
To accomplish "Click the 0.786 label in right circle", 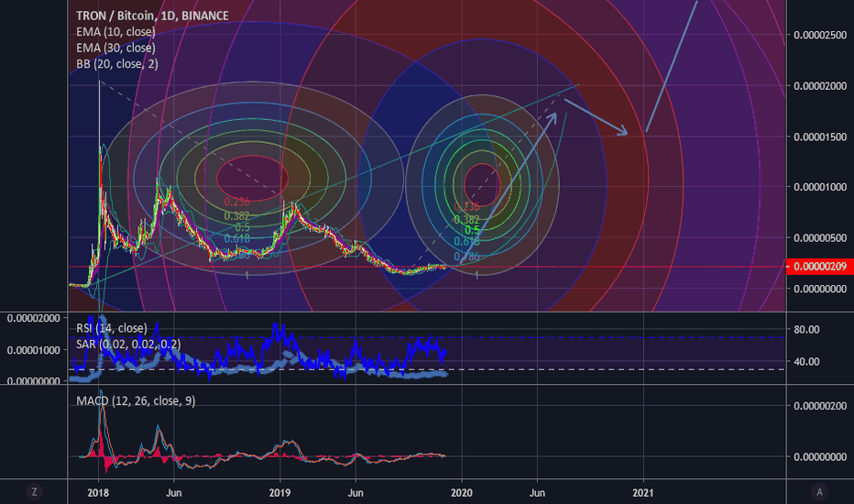I will tap(466, 257).
